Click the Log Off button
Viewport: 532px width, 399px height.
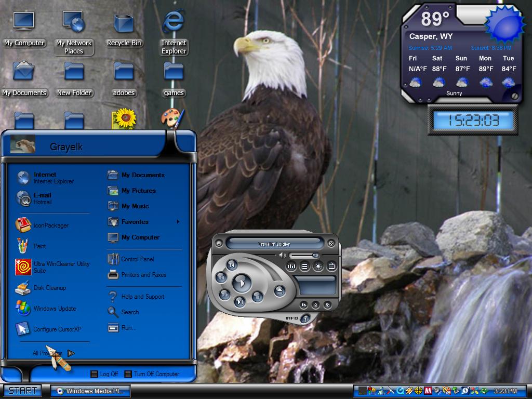(x=104, y=374)
